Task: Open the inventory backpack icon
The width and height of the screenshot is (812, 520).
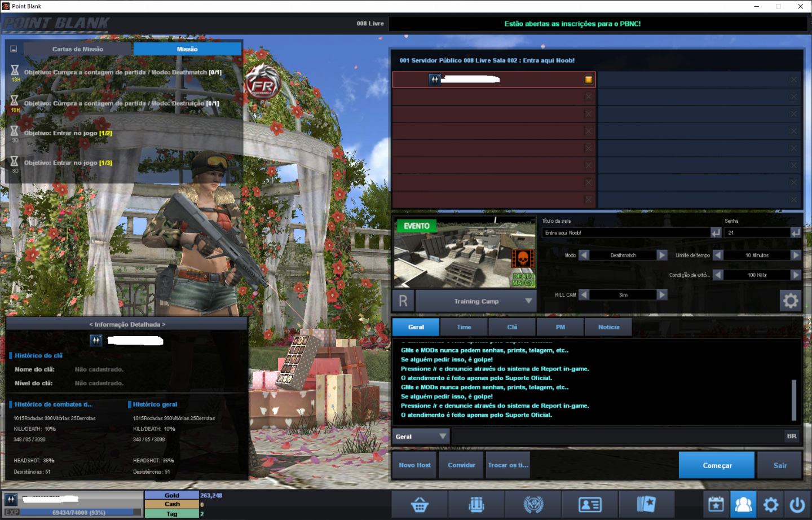Action: [x=476, y=504]
